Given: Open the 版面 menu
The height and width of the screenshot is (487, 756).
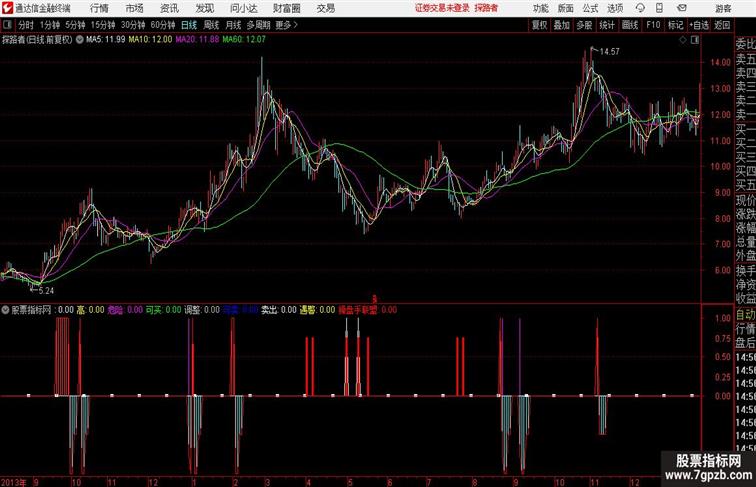Looking at the screenshot, I should point(566,8).
